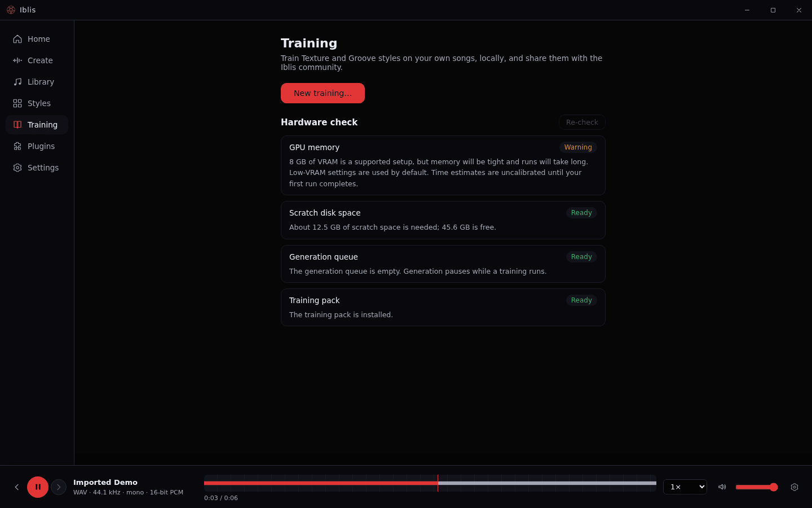The width and height of the screenshot is (812, 508).
Task: Click Ready badge on Generation queue
Action: [x=581, y=257]
